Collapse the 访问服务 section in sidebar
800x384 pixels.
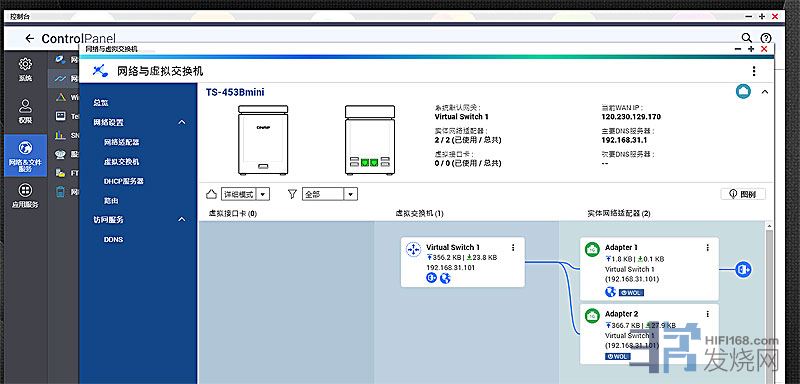[182, 219]
